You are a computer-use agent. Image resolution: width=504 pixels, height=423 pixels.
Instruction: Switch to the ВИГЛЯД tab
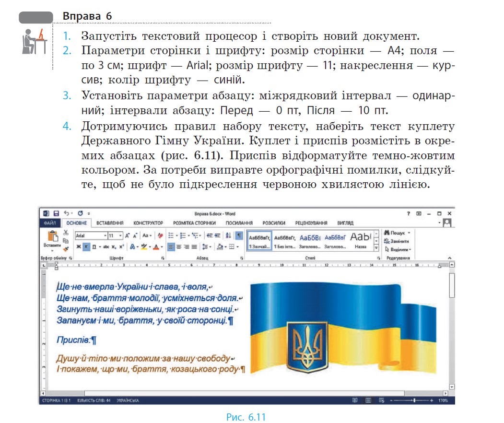click(x=345, y=223)
